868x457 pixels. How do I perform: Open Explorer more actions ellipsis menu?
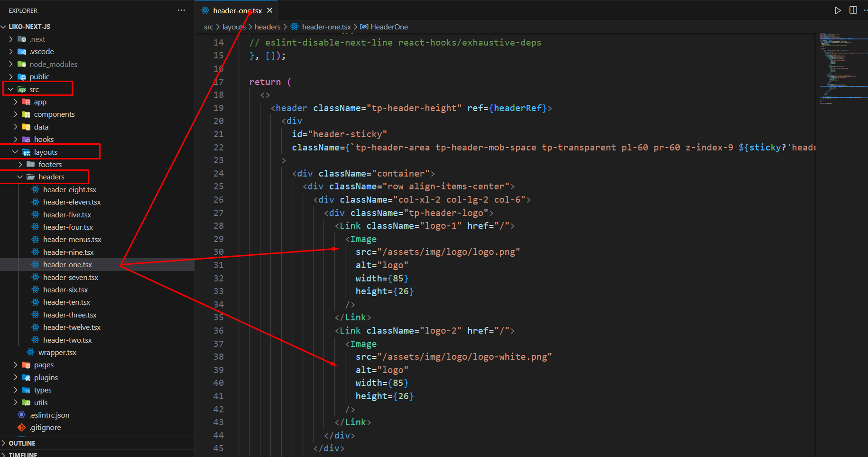[181, 10]
